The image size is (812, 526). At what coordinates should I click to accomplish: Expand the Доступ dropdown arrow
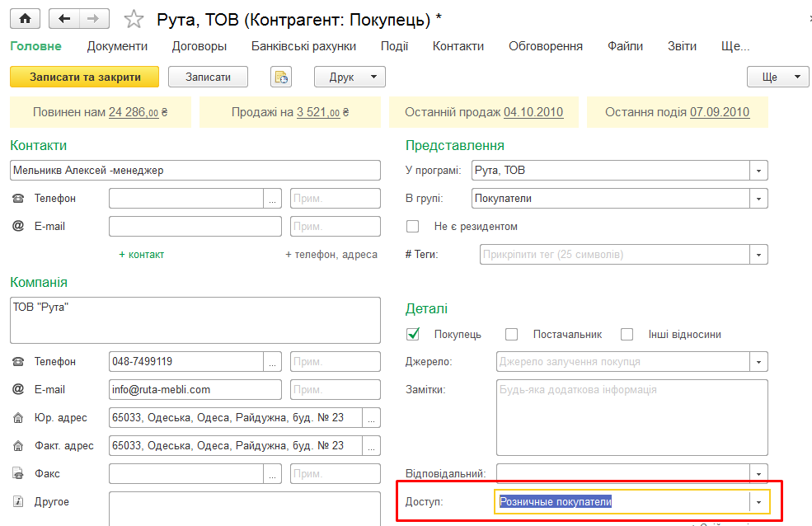pos(758,501)
